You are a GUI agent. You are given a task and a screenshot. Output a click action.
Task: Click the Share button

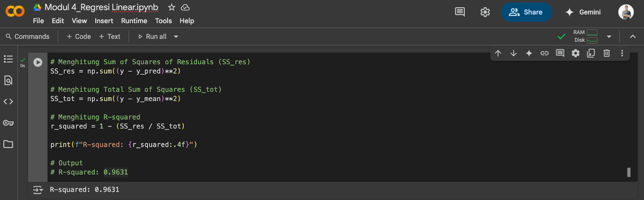click(526, 12)
